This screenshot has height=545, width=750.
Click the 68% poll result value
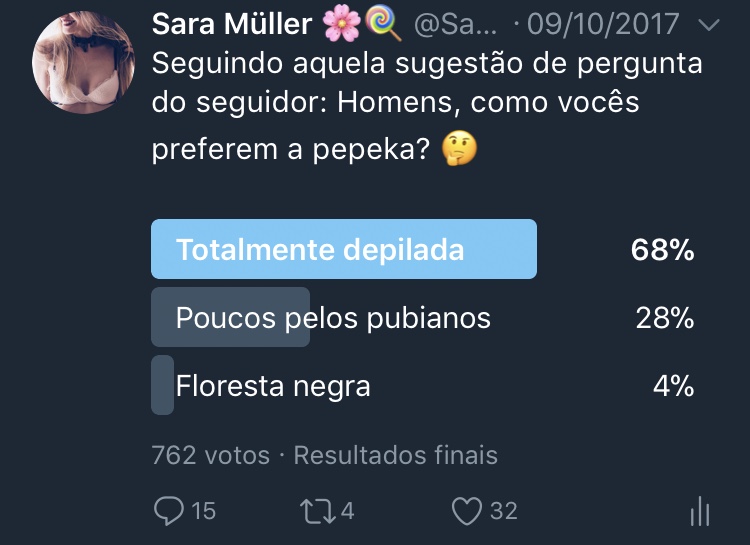(662, 250)
